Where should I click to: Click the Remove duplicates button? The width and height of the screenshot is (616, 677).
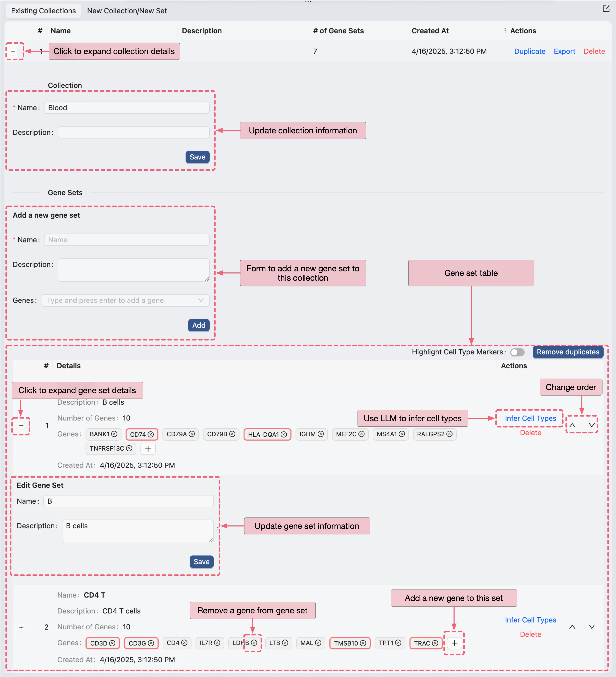568,352
